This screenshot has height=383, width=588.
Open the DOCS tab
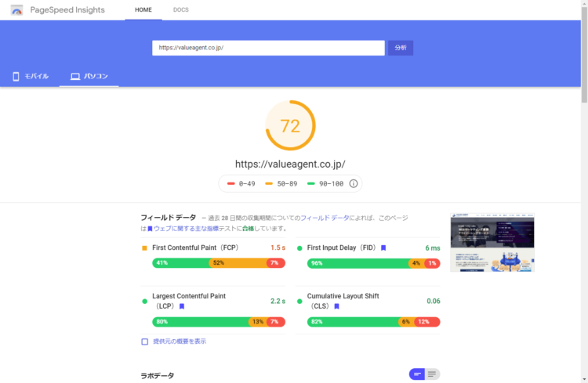(181, 9)
